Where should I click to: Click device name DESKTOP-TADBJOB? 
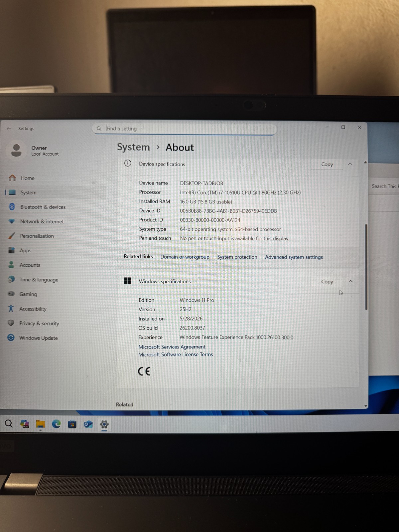pos(201,183)
